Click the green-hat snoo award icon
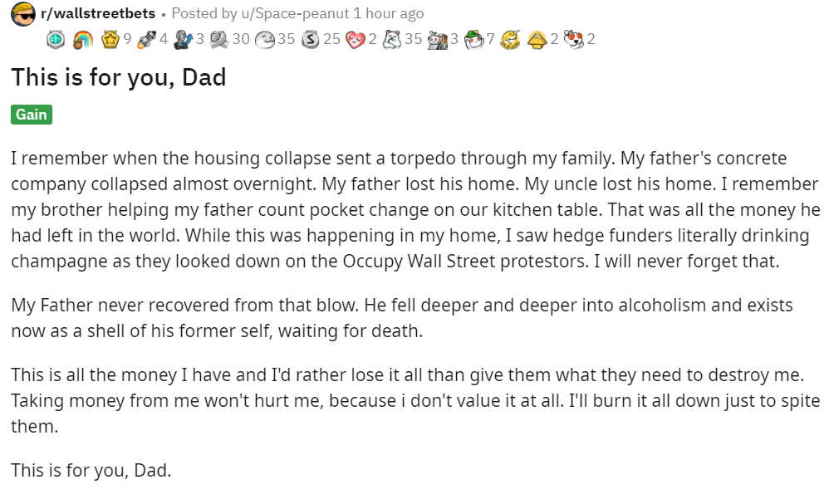 pyautogui.click(x=473, y=38)
